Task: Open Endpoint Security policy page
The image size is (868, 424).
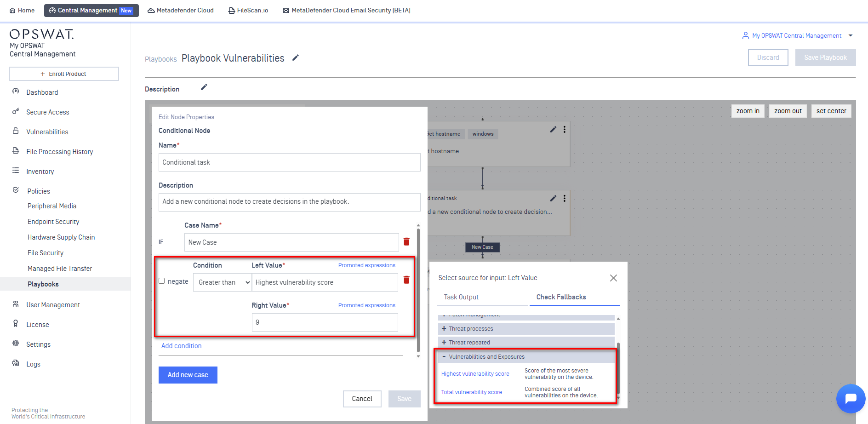Action: click(53, 222)
